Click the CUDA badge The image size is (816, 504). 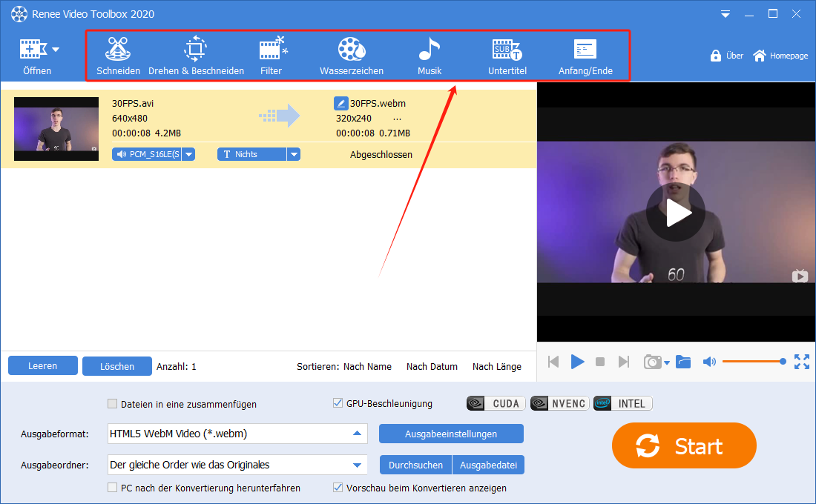(496, 404)
